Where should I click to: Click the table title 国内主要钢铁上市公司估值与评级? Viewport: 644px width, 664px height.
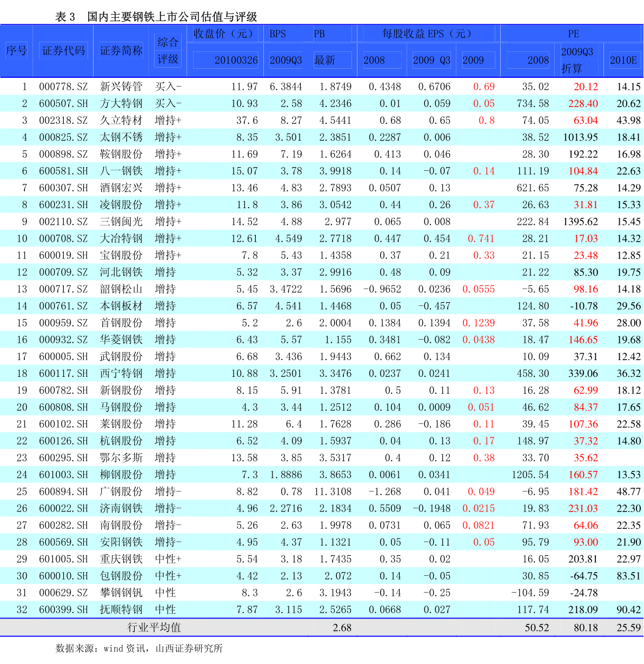[x=172, y=17]
